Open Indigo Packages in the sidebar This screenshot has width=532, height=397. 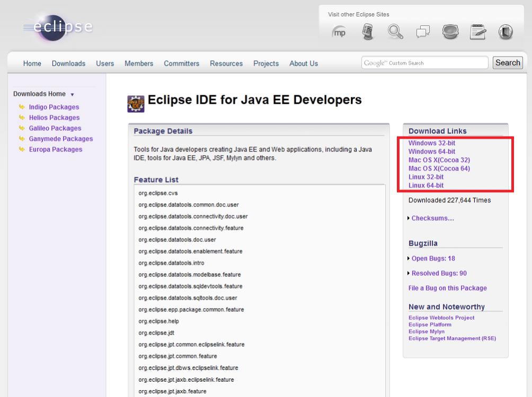point(54,107)
